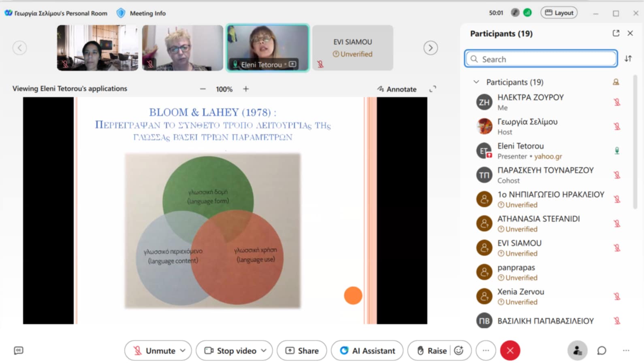Image resolution: width=644 pixels, height=363 pixels.
Task: Click the fullscreen shared content icon
Action: 433,89
